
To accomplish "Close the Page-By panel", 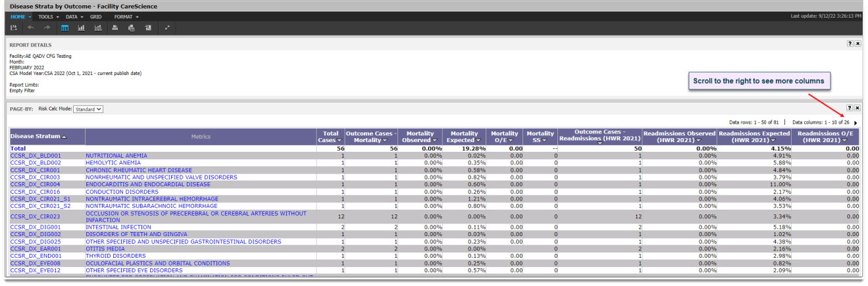I will (857, 107).
